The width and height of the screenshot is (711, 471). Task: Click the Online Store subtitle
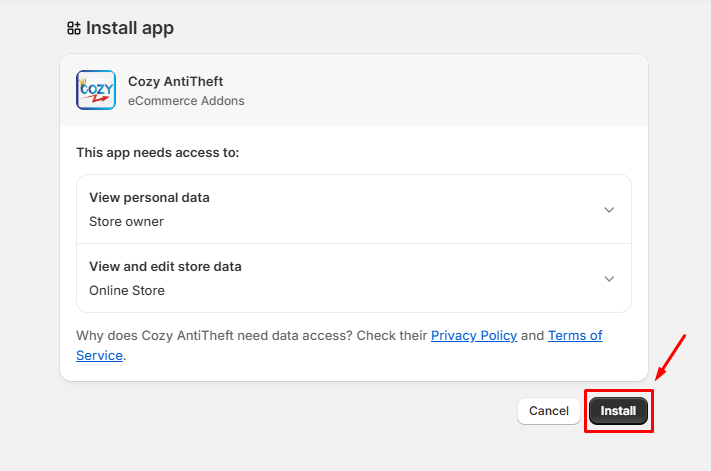127,291
